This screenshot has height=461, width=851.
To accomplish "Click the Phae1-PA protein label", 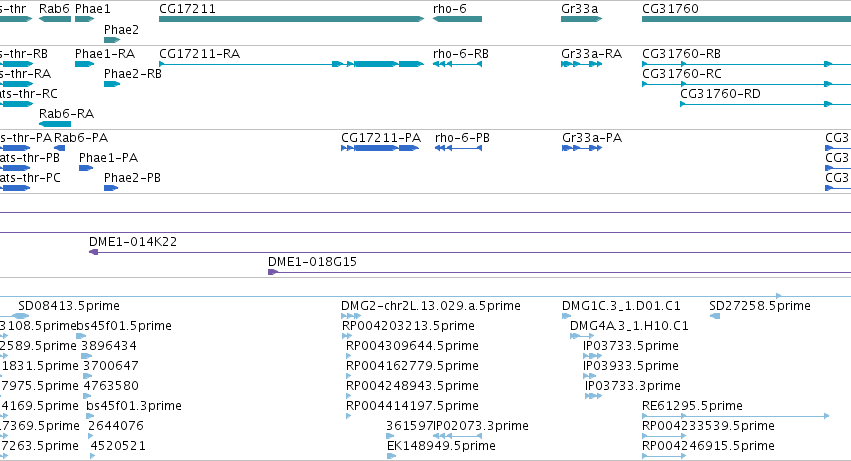I will (x=109, y=157).
